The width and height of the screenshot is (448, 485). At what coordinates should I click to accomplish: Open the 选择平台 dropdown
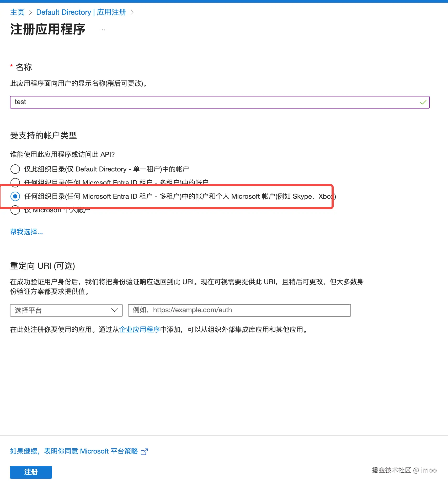(x=66, y=310)
